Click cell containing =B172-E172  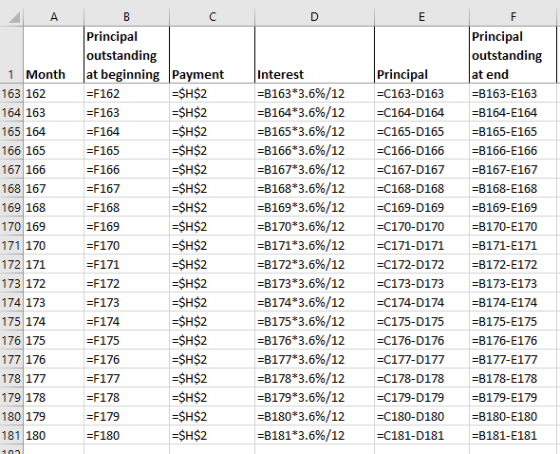(513, 264)
